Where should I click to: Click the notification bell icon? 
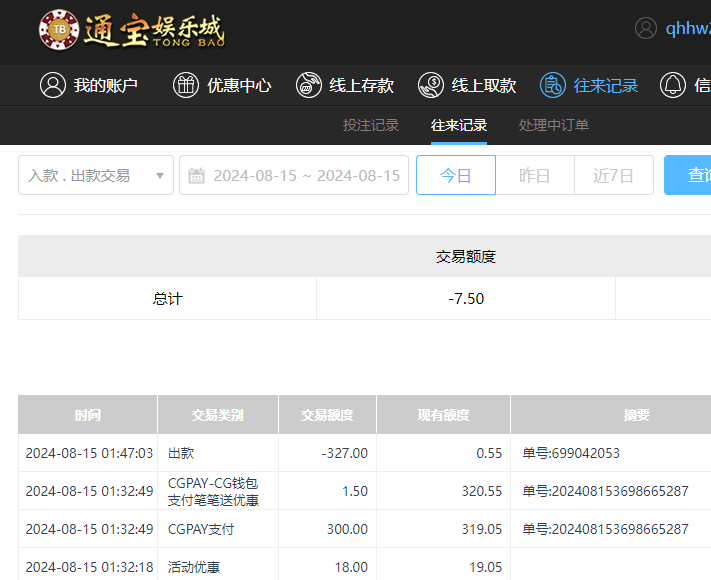tap(673, 85)
